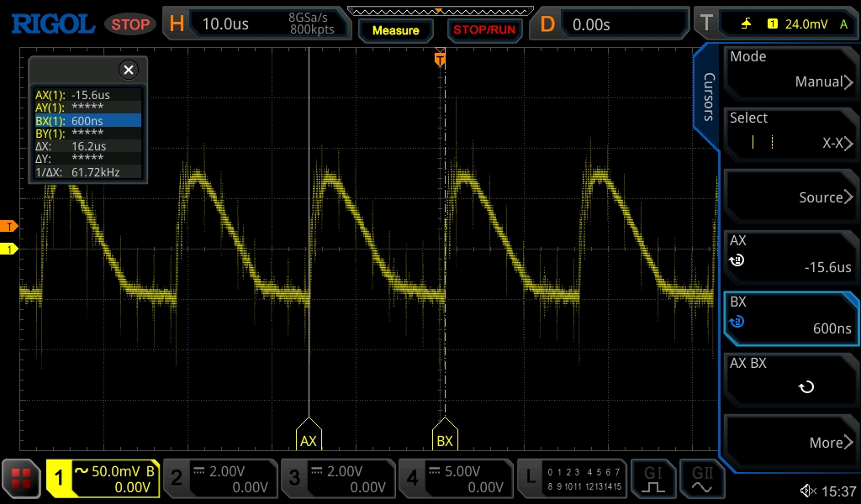Click the orange trigger position marker at top
Screen dimensions: 861x504
click(439, 58)
